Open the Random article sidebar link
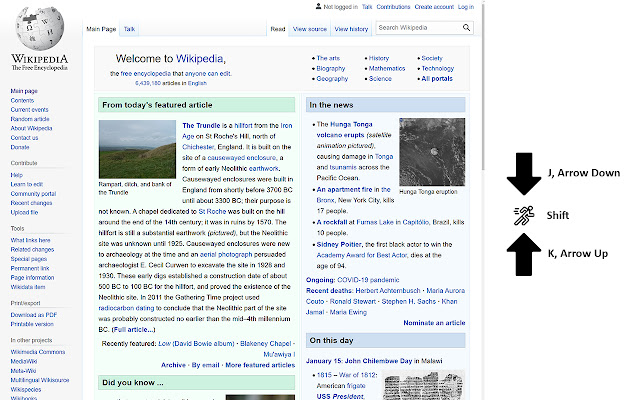 click(x=30, y=119)
